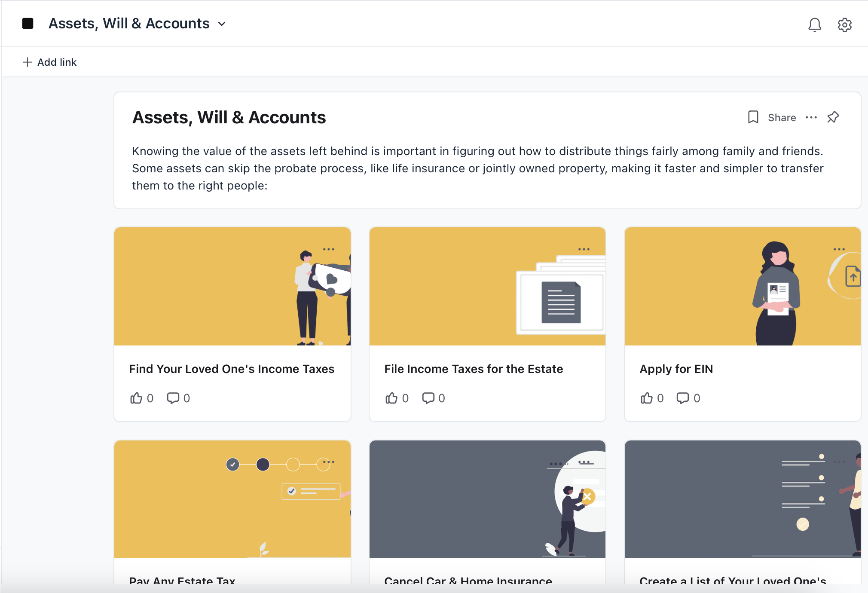Image resolution: width=868 pixels, height=593 pixels.
Task: Comment on Find Your Loved One's Income Taxes
Action: point(173,398)
